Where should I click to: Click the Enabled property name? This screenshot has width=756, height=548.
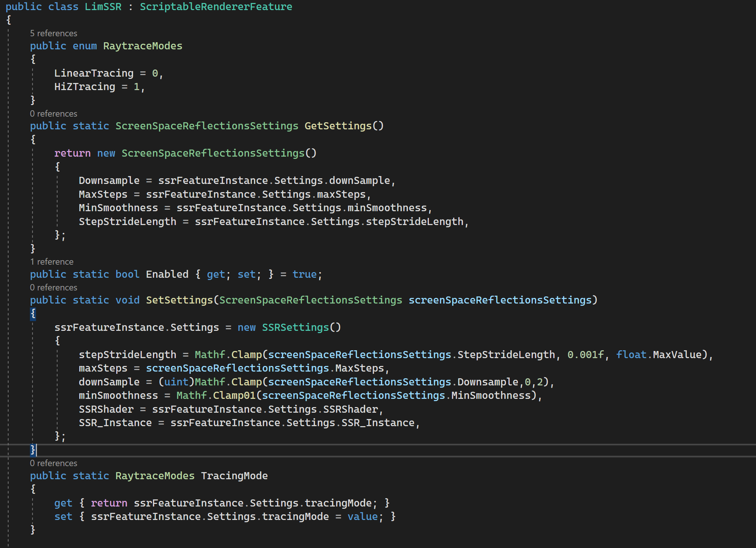click(167, 274)
